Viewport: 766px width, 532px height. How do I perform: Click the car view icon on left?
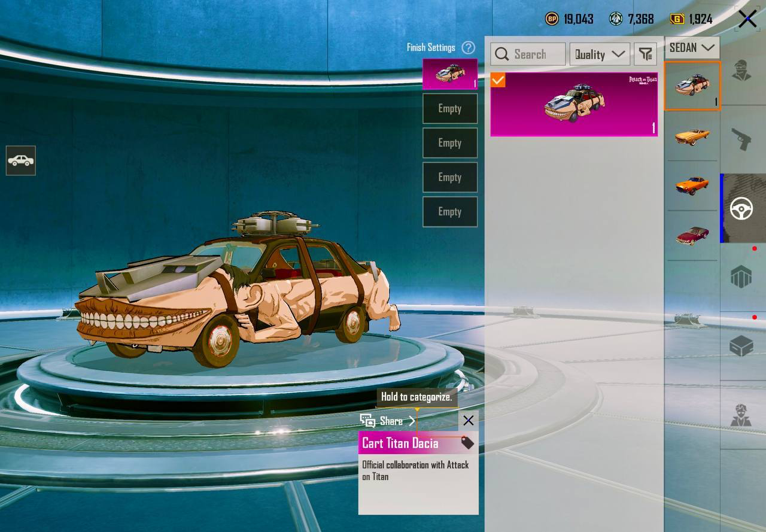pos(21,160)
